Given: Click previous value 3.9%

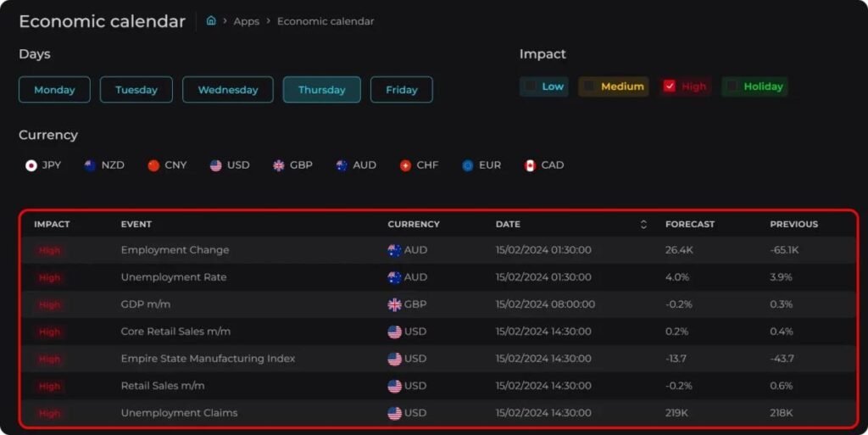Looking at the screenshot, I should pos(781,277).
